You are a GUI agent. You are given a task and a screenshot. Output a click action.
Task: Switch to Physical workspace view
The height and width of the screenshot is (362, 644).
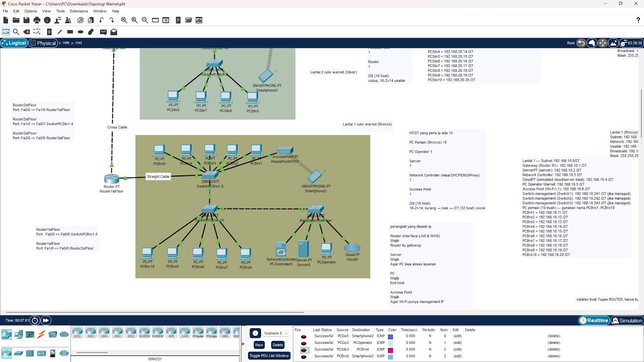[x=43, y=43]
